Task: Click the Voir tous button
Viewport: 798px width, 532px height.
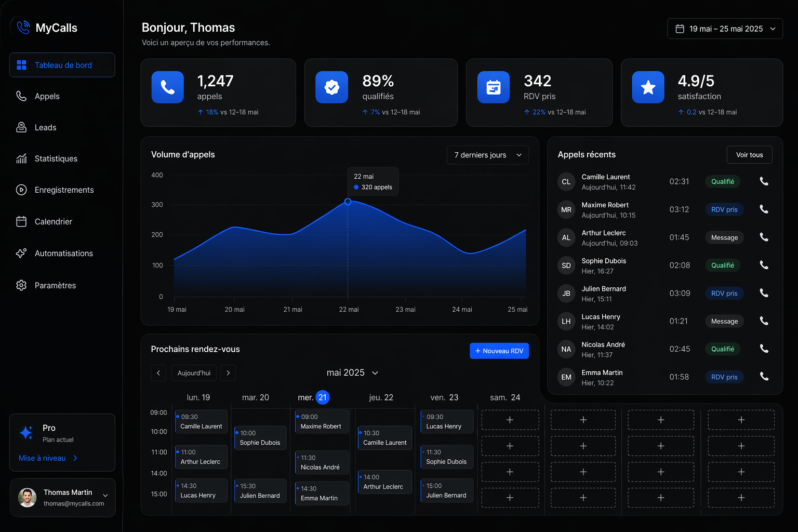Action: point(749,155)
